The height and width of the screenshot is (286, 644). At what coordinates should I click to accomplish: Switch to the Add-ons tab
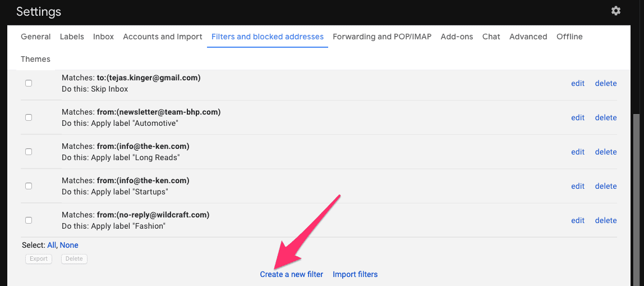tap(457, 37)
